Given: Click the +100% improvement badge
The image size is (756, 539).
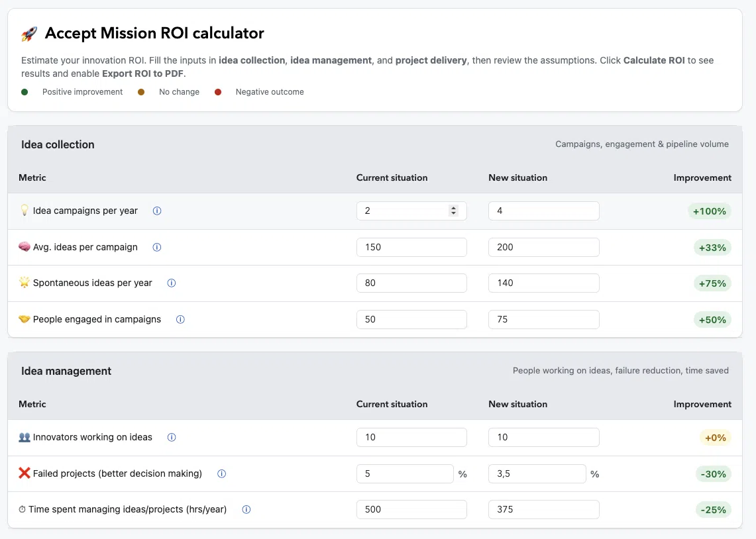Looking at the screenshot, I should 709,211.
